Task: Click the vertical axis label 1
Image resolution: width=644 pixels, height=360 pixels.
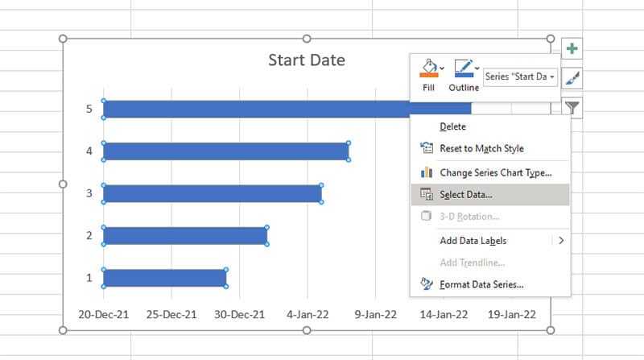Action: click(89, 278)
